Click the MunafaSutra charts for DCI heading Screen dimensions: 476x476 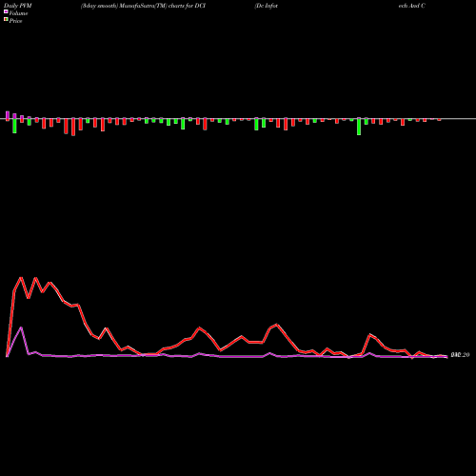click(x=143, y=6)
